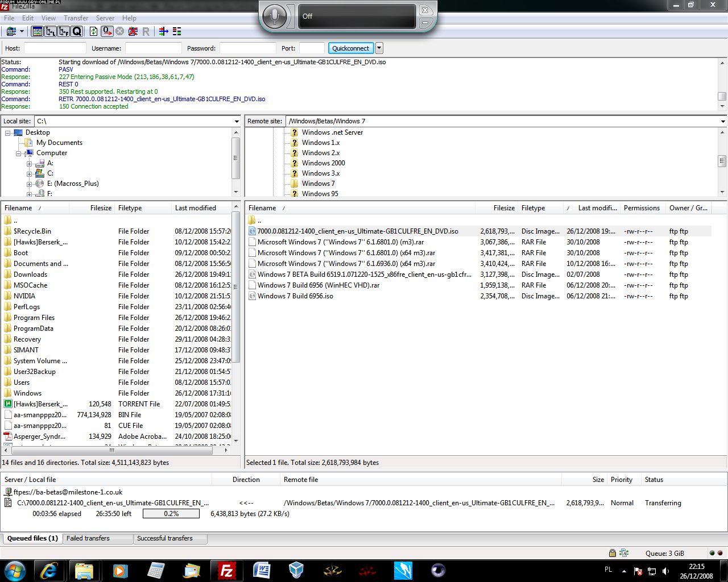Image resolution: width=728 pixels, height=582 pixels.
Task: Disconnect from the current server icon
Action: coord(133,31)
